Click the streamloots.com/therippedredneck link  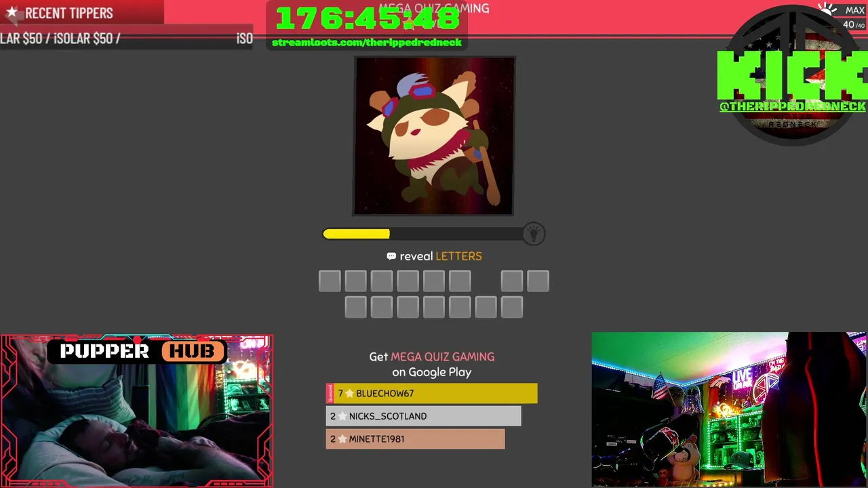(x=367, y=42)
